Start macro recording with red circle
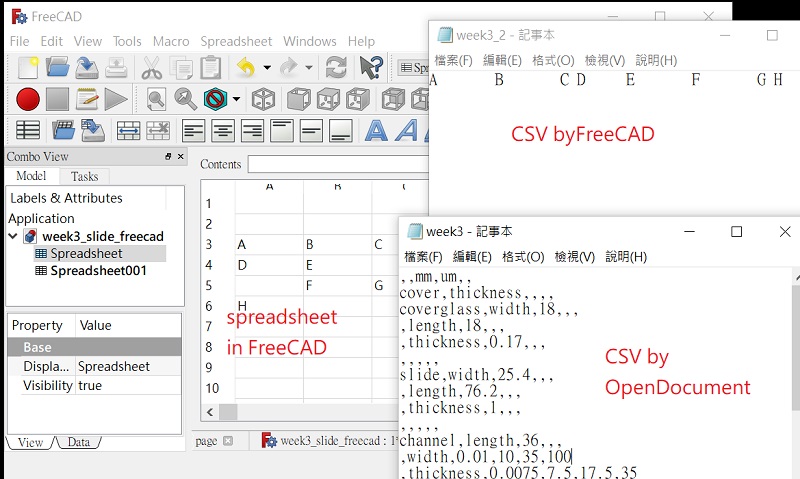 pos(28,99)
